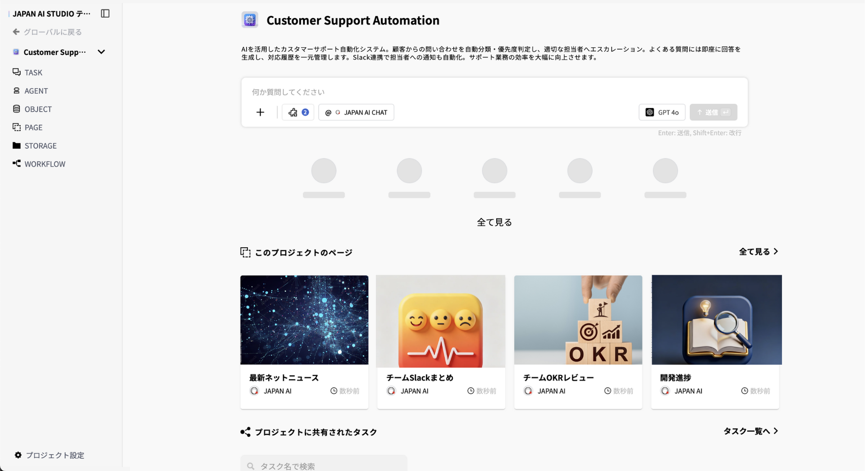Viewport: 868px width, 471px height.
Task: Click タスク一覧へ link
Action: [750, 431]
